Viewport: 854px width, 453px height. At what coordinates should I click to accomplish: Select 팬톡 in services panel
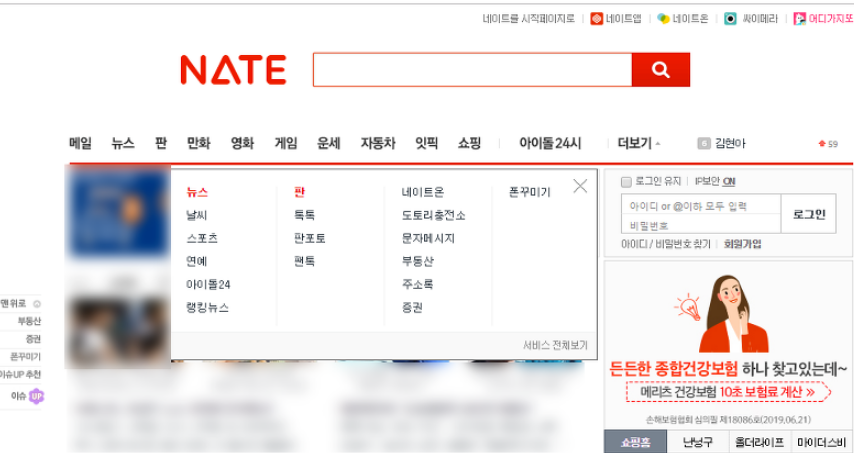click(304, 261)
